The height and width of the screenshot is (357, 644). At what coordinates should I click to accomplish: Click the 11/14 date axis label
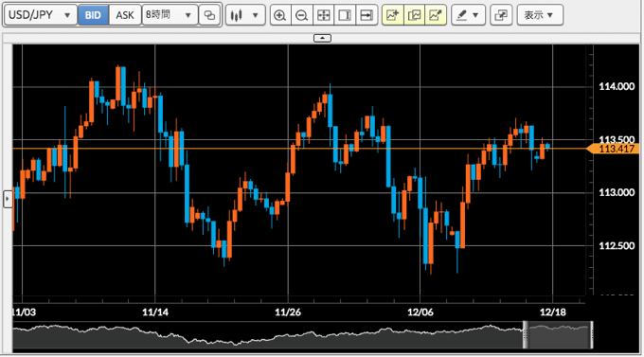coord(155,312)
